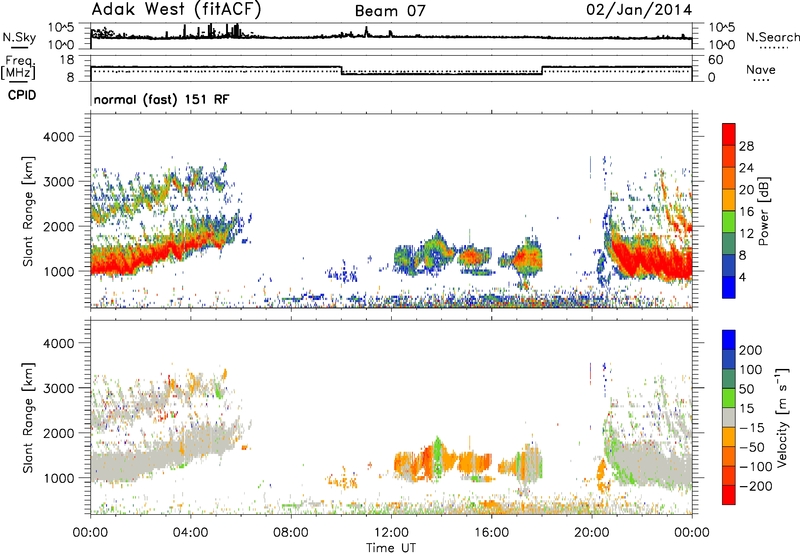Click the '2000' tick on velocity panel axis
The height and width of the screenshot is (554, 800).
coord(58,433)
